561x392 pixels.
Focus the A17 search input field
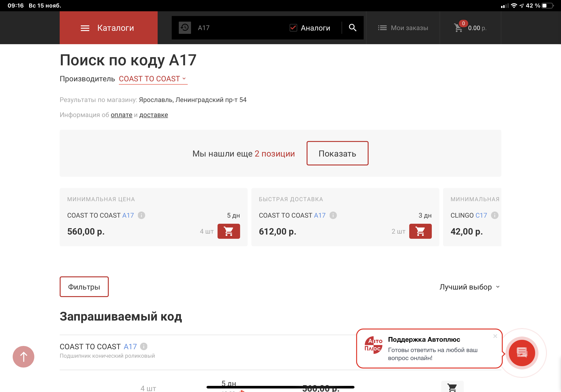tap(239, 28)
